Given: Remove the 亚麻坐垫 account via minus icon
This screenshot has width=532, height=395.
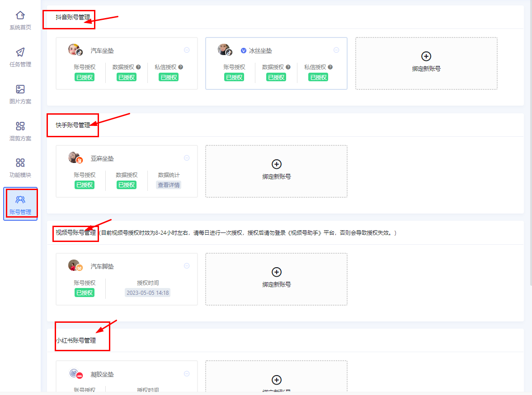Looking at the screenshot, I should tap(187, 158).
